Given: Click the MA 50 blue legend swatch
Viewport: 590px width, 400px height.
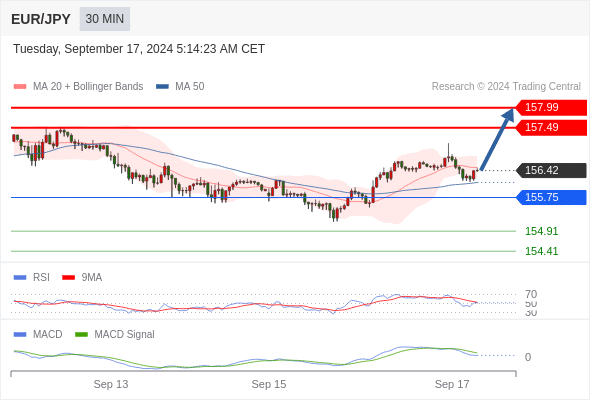Looking at the screenshot, I should (x=162, y=87).
